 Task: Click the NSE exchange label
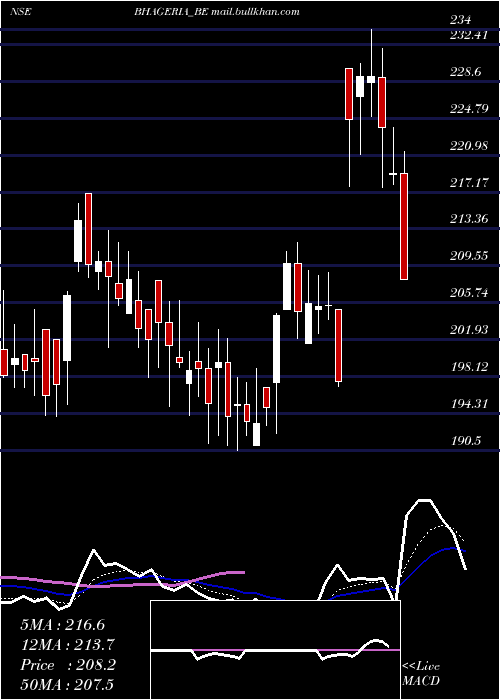click(x=21, y=12)
